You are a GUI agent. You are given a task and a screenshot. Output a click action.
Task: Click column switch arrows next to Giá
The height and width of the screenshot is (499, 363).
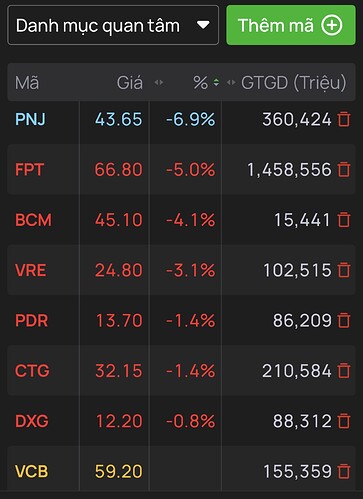tap(159, 82)
